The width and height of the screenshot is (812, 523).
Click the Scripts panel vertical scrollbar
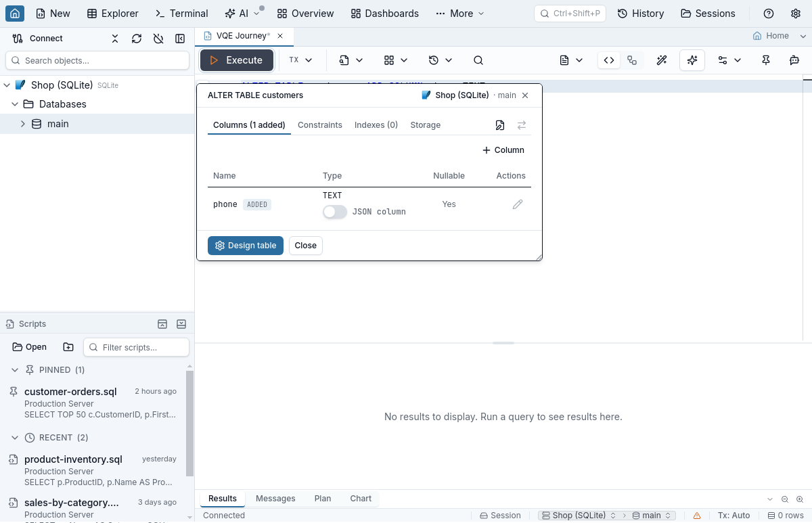click(189, 423)
